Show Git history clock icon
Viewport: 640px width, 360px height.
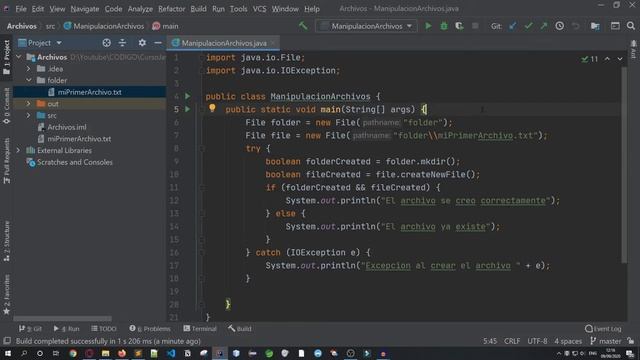click(560, 26)
